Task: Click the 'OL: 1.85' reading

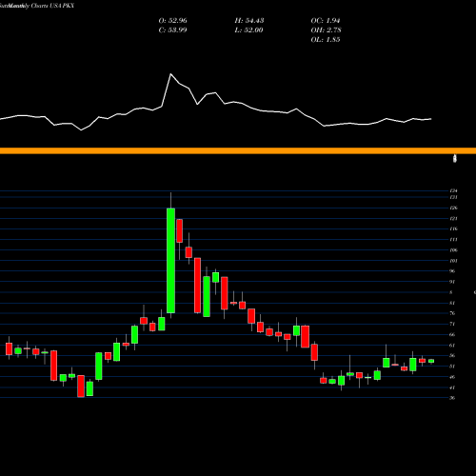Action: 326,40
